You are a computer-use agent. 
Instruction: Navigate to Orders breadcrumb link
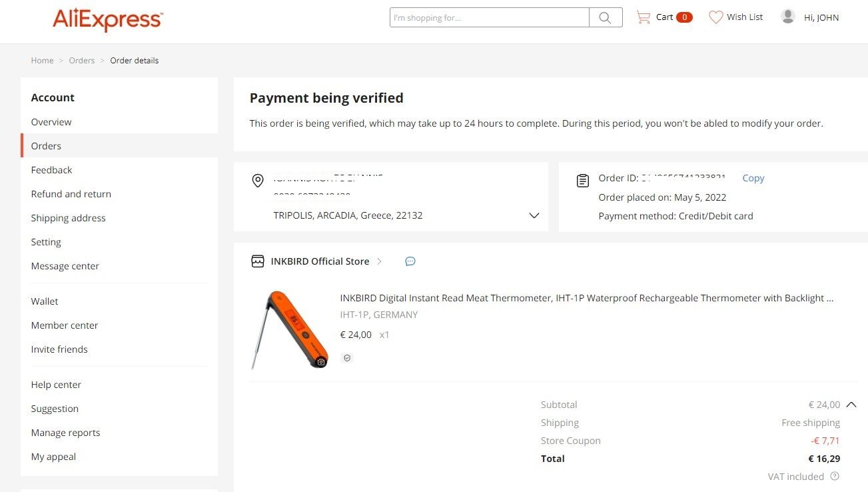pyautogui.click(x=82, y=61)
